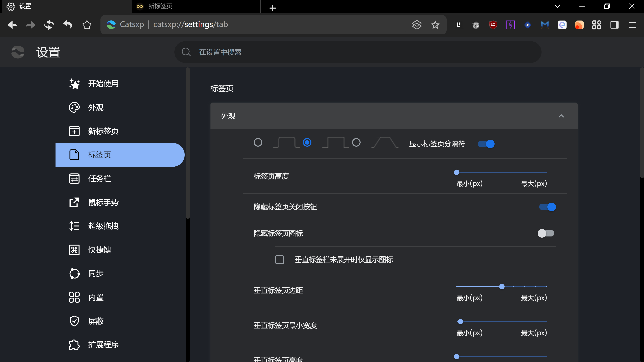
Task: Enable the 隐藏标签页图标 toggle
Action: tap(546, 233)
